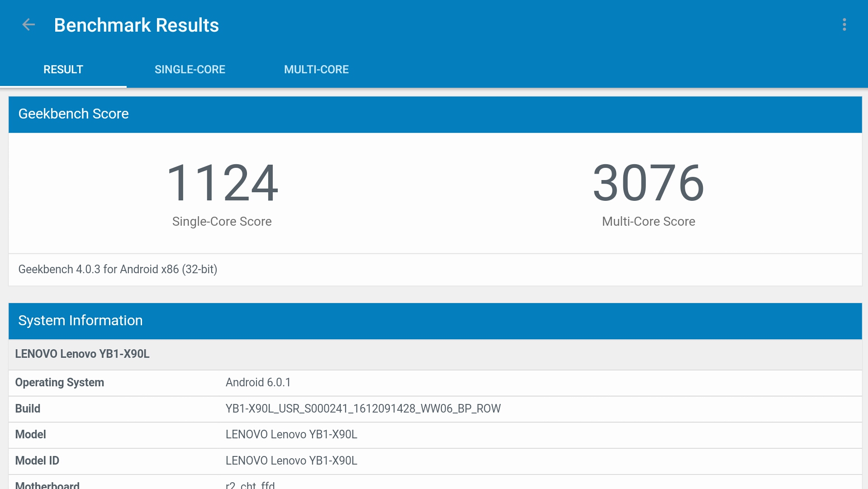The width and height of the screenshot is (868, 489).
Task: Open the three-dot overflow menu
Action: pyautogui.click(x=844, y=25)
